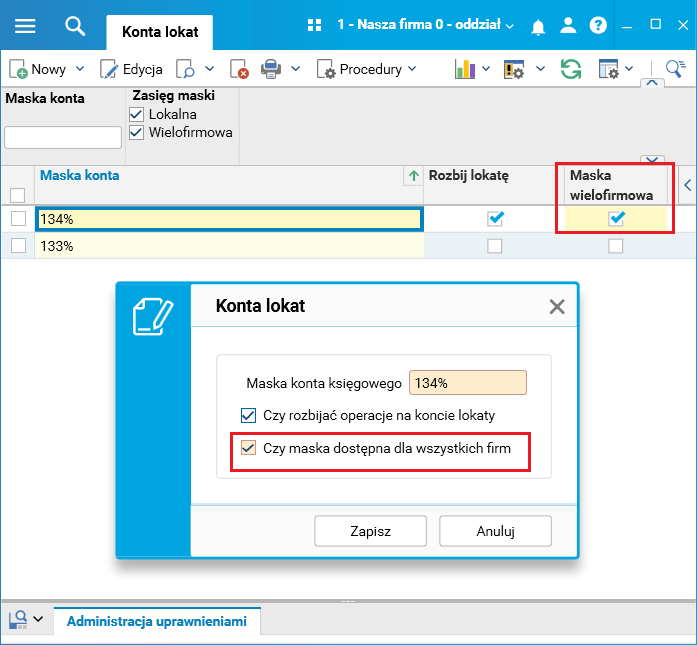
Task: Click the preview document magnifier icon
Action: point(185,69)
